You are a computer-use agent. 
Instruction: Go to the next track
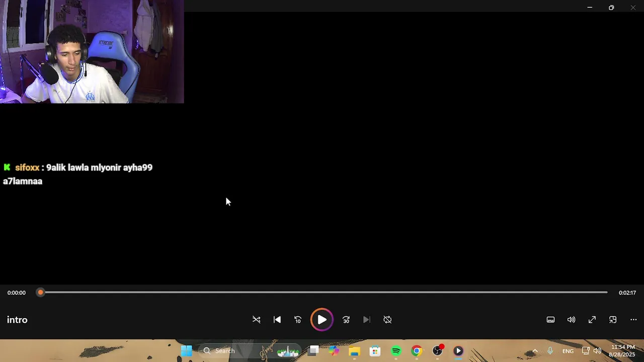pos(367,320)
